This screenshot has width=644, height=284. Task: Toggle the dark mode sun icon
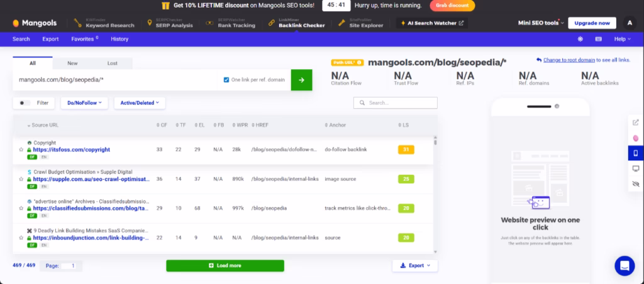tap(580, 39)
